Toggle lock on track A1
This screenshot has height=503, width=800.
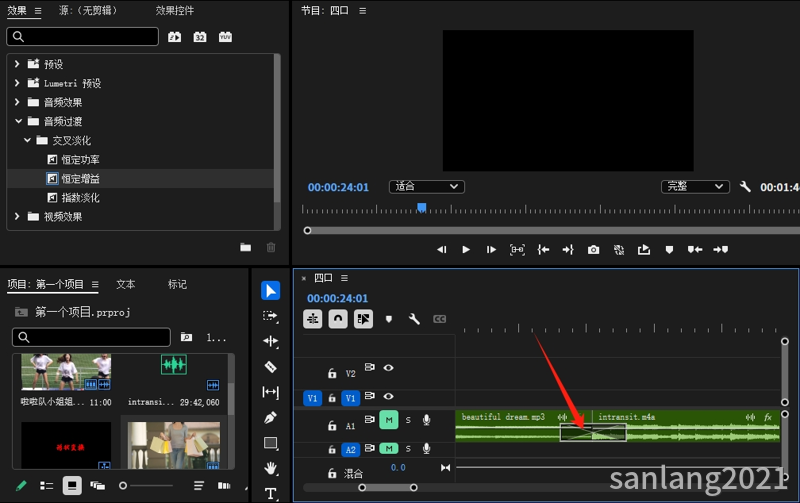coord(333,425)
